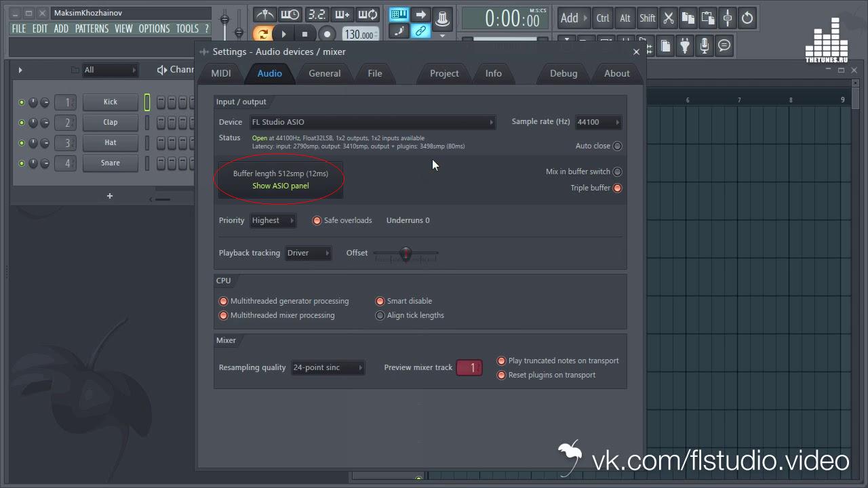The height and width of the screenshot is (488, 868).
Task: Click the 130.000 tempo field
Action: [x=359, y=35]
